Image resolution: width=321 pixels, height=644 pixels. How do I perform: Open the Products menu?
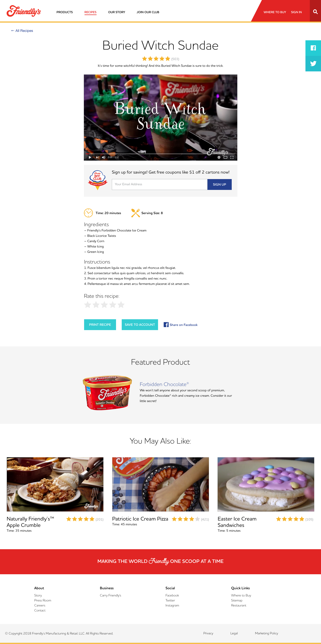(x=65, y=12)
